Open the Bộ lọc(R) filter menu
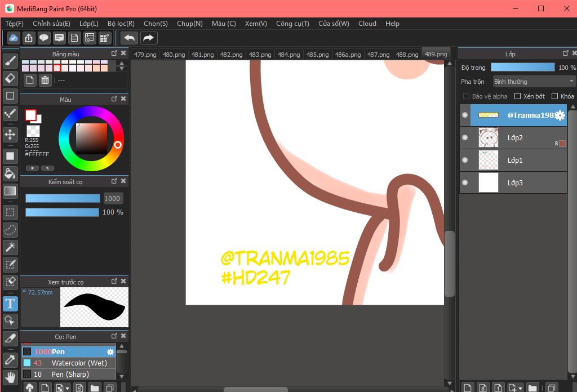The image size is (577, 392). click(x=121, y=24)
